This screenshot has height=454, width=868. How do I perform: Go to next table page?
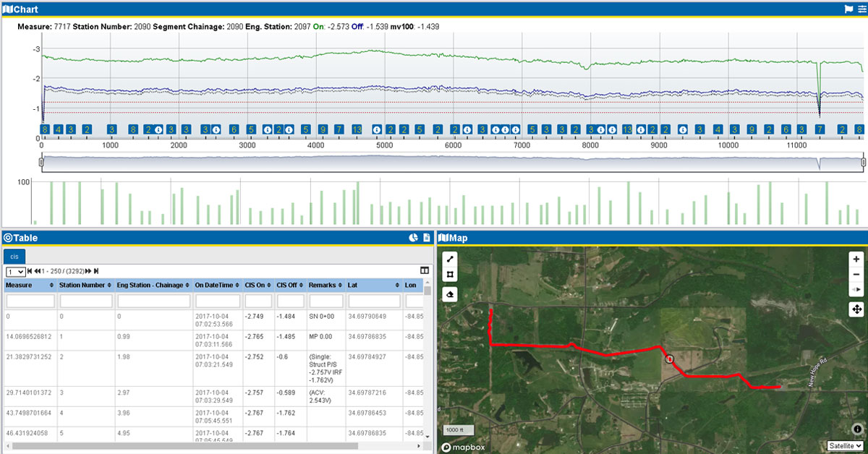tap(88, 271)
